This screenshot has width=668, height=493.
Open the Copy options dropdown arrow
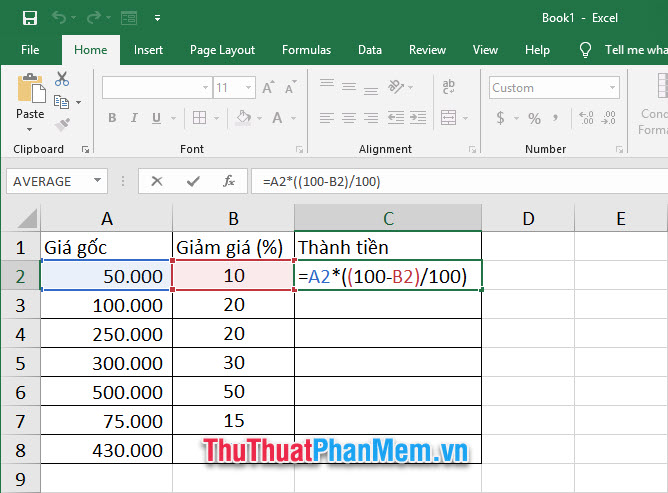tap(78, 102)
